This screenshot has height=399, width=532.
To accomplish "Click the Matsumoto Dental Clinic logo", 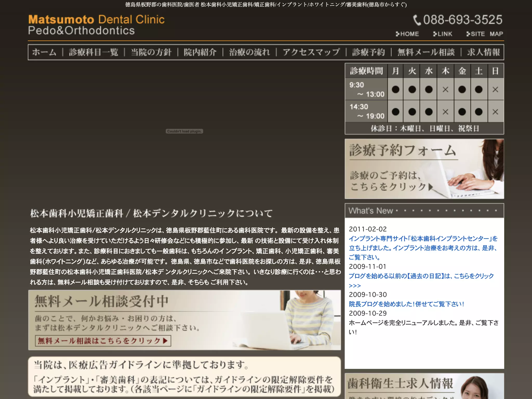I will [x=96, y=25].
